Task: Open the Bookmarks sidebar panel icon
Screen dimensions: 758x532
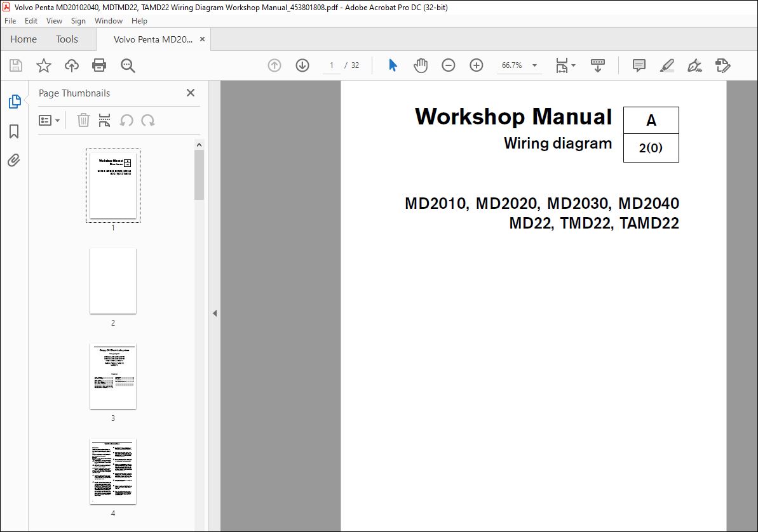Action: click(14, 131)
